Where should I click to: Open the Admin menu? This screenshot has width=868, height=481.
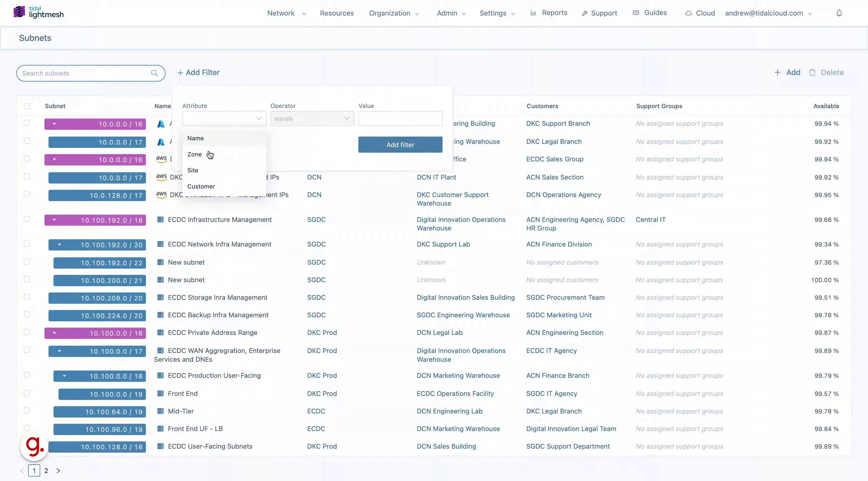click(x=451, y=13)
